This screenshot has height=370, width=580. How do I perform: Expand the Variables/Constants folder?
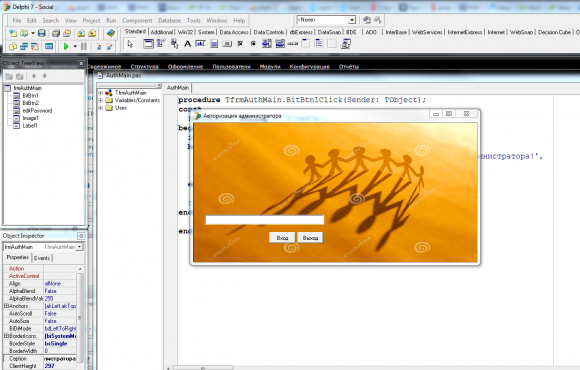[x=101, y=100]
